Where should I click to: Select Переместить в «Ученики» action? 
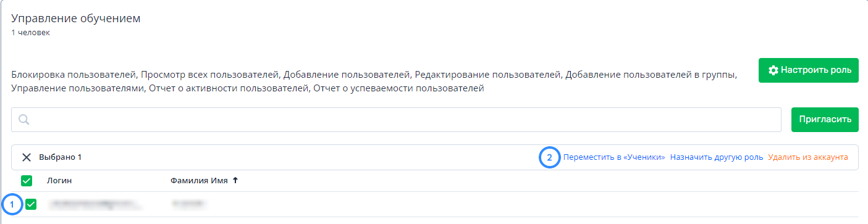(614, 157)
